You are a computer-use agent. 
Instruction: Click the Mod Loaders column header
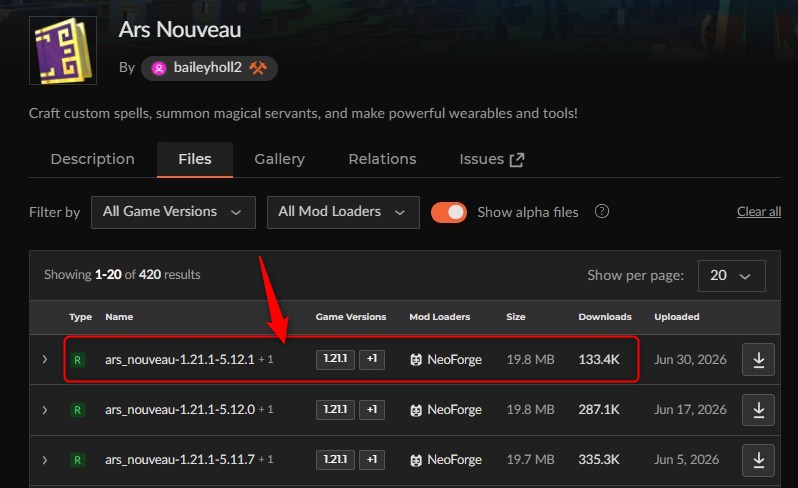(x=440, y=317)
